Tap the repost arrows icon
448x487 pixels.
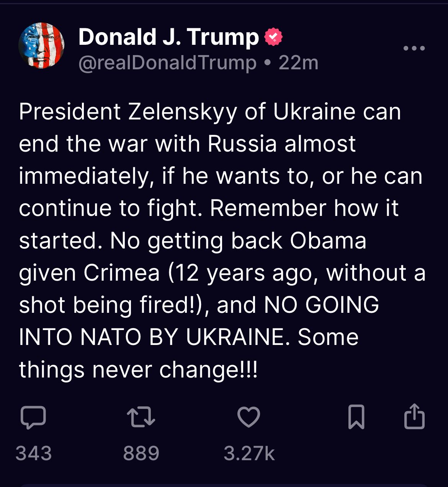pyautogui.click(x=141, y=417)
